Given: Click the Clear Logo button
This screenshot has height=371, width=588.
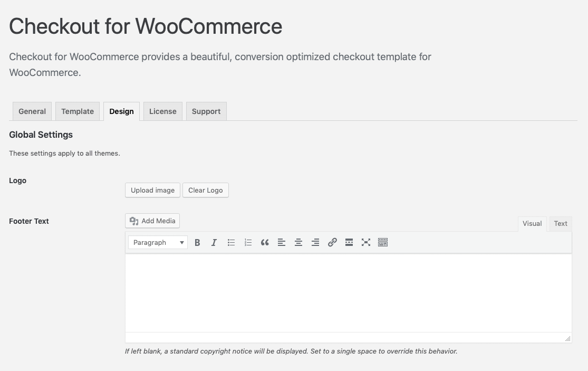Looking at the screenshot, I should 206,190.
